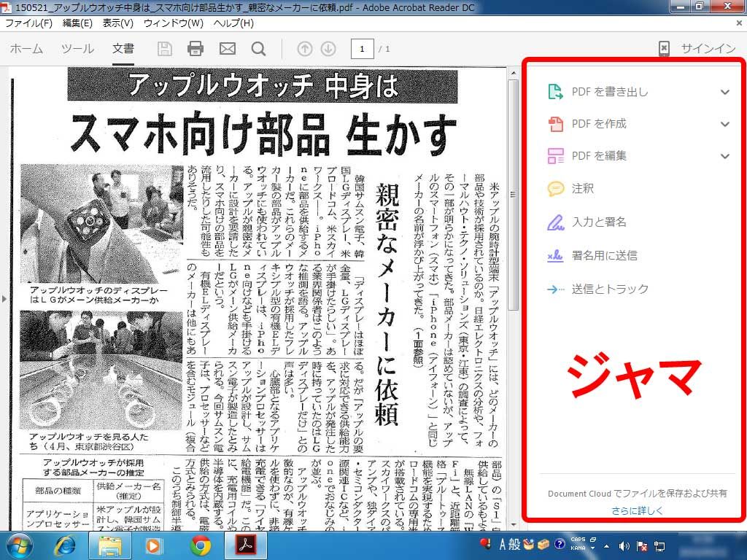Click the 送信とトラック arrow icon
This screenshot has height=560, width=747.
coord(555,289)
